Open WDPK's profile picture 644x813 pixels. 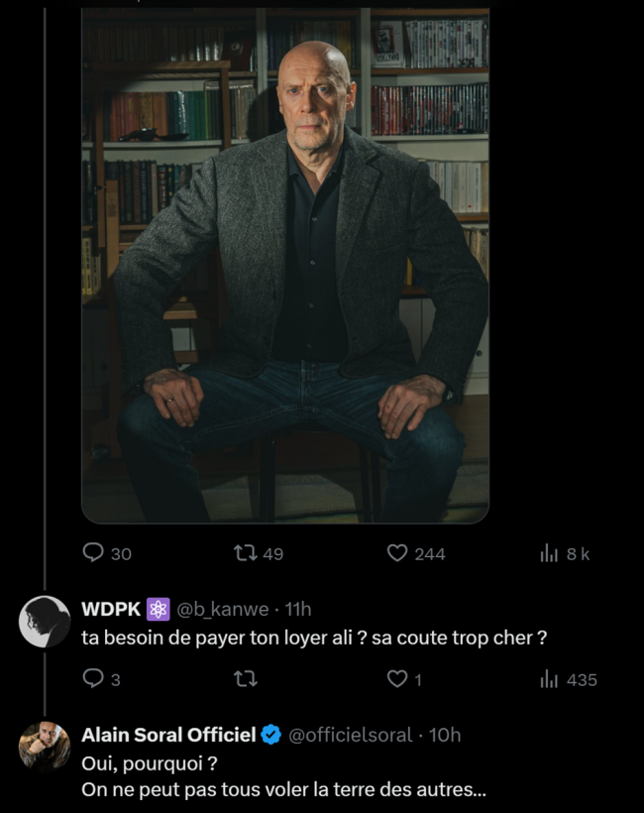[x=45, y=623]
